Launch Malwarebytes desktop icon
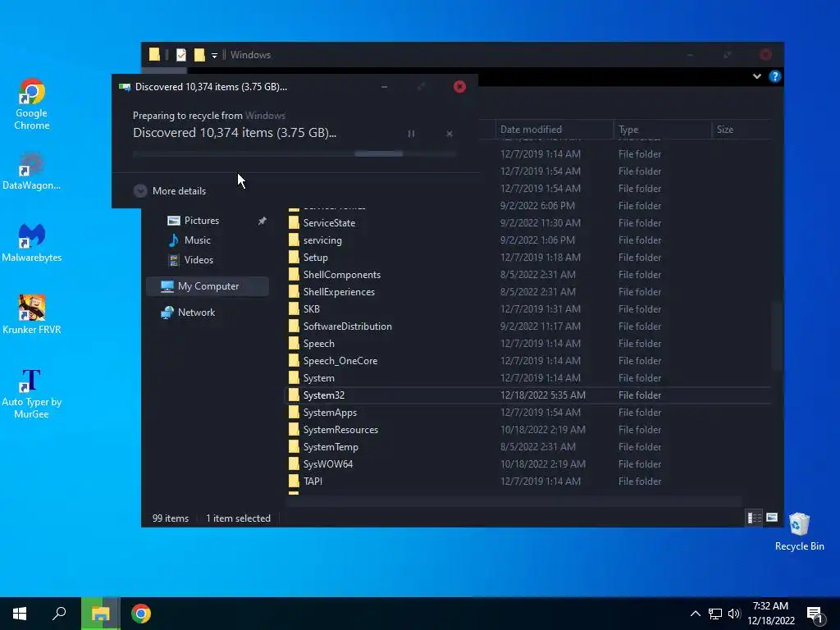The width and height of the screenshot is (840, 630). coord(32,242)
